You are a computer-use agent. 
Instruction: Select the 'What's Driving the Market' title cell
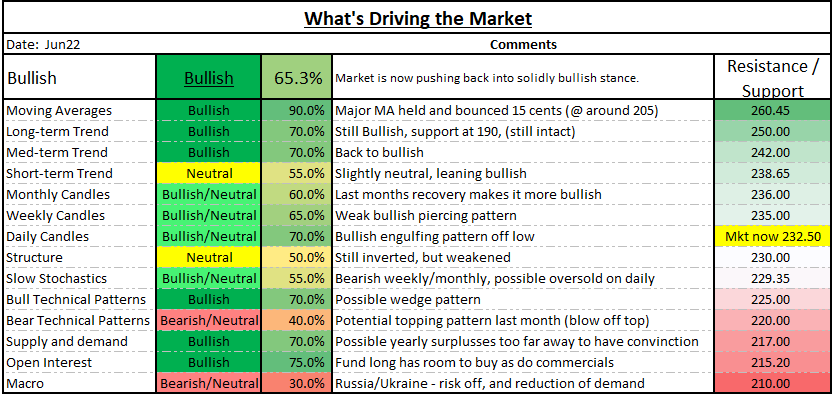click(x=417, y=19)
